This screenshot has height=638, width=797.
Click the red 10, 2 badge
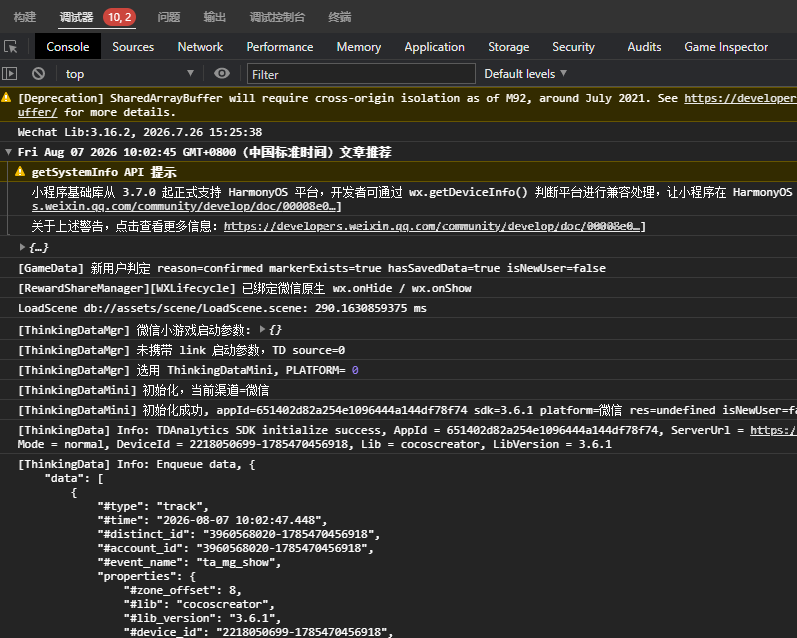point(119,17)
